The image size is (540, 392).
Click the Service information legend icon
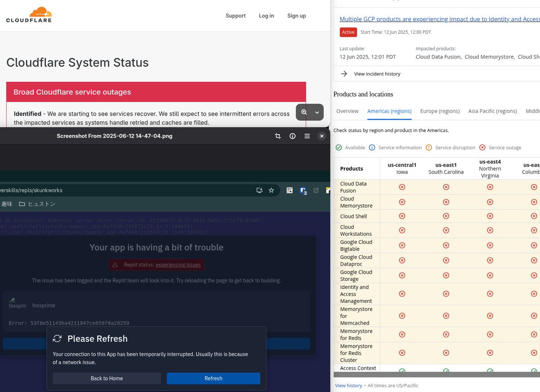click(x=372, y=148)
